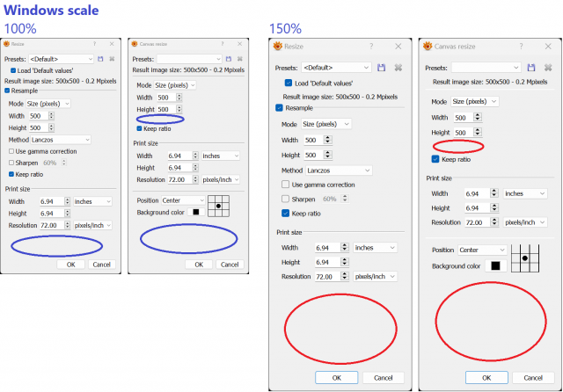The width and height of the screenshot is (563, 392).
Task: Delete preset icon in 150% Canvas resize dialog
Action: (x=548, y=68)
